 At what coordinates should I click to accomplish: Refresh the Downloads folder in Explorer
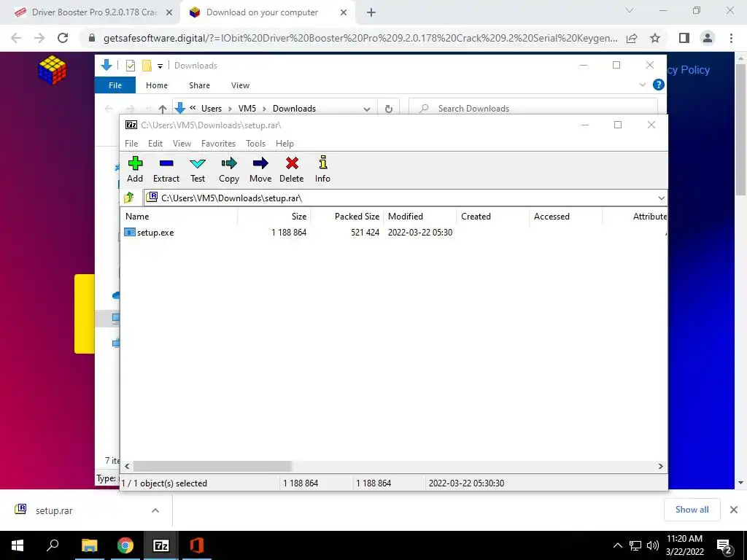pos(389,109)
